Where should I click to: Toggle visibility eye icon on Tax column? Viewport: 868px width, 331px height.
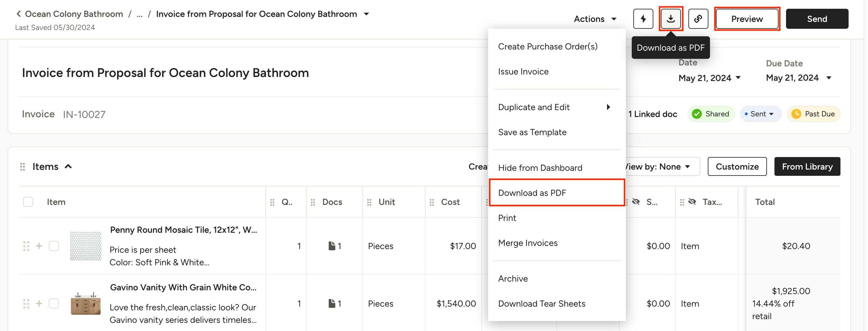pyautogui.click(x=692, y=202)
